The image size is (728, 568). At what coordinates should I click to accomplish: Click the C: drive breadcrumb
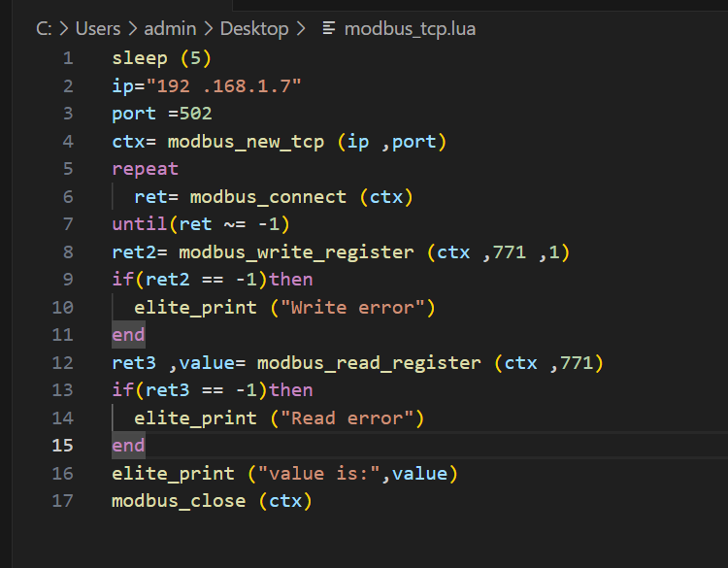coord(44,28)
